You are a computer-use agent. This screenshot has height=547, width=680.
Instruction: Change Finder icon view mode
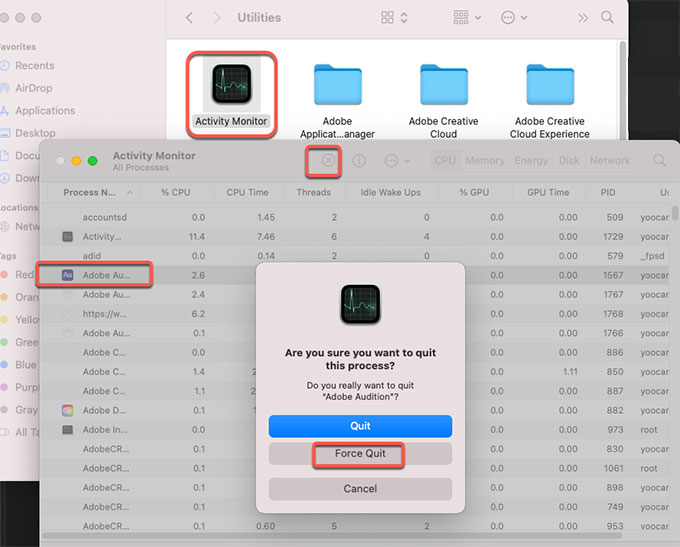pyautogui.click(x=394, y=17)
